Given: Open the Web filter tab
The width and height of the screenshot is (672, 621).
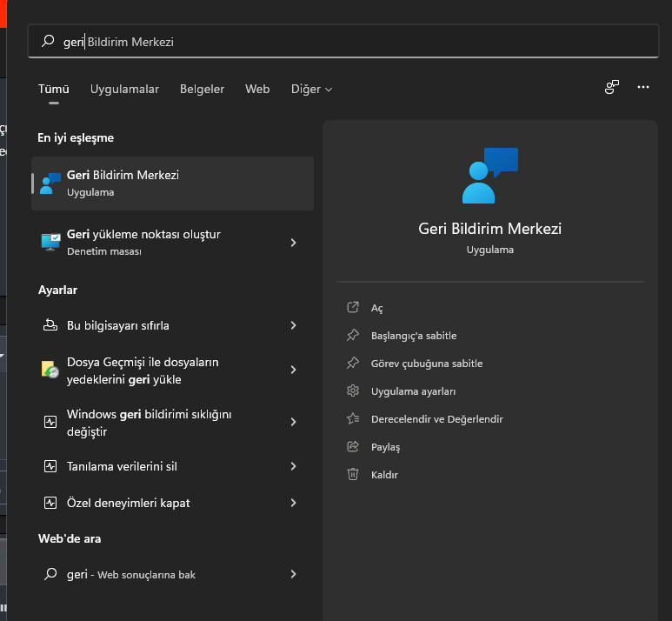Looking at the screenshot, I should click(257, 90).
